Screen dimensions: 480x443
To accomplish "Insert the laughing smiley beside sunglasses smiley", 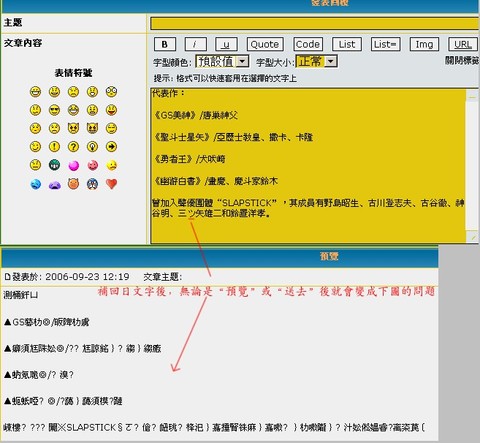I will tap(73, 110).
